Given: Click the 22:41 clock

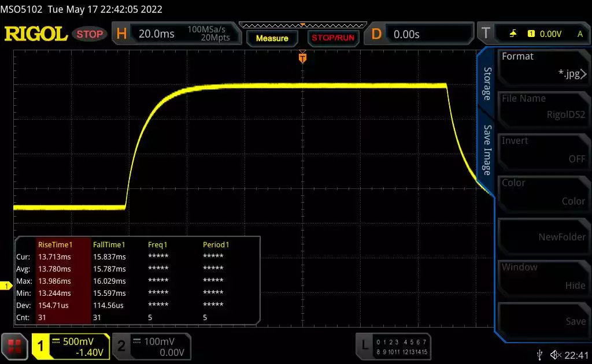Looking at the screenshot, I should 576,355.
